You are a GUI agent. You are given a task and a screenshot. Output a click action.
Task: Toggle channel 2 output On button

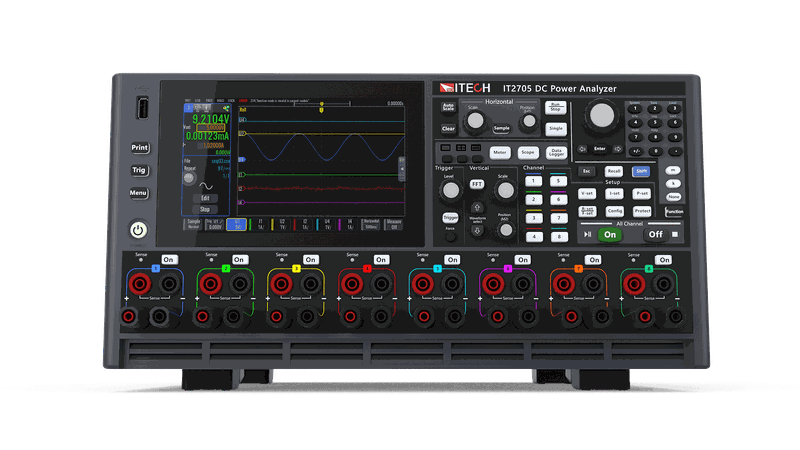(239, 260)
